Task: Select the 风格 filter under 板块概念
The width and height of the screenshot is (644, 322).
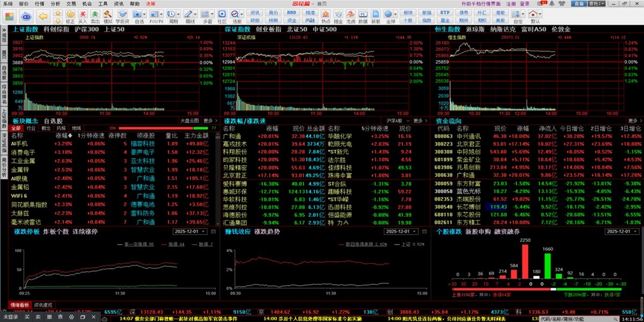Action: point(61,128)
